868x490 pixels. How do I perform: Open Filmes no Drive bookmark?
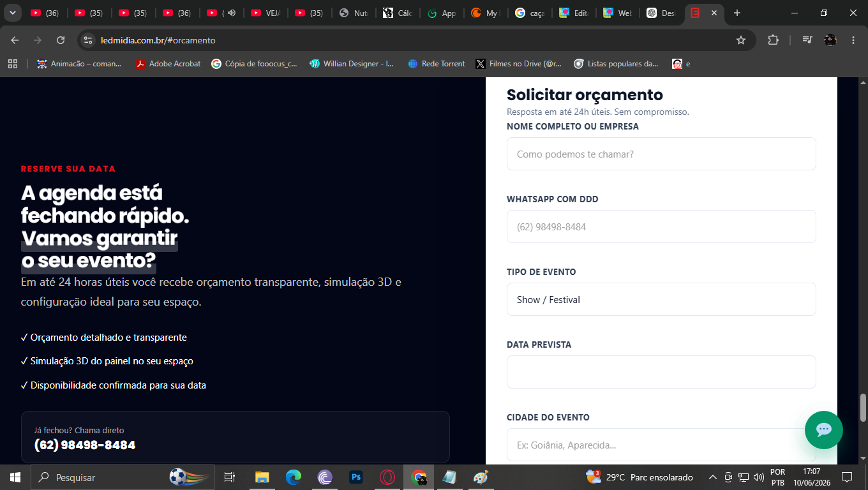click(x=519, y=64)
